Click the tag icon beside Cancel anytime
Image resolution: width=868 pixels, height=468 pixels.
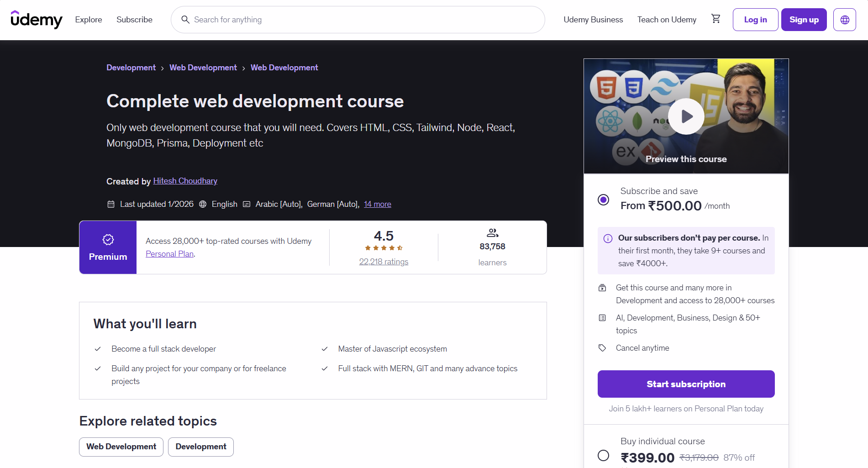click(602, 348)
